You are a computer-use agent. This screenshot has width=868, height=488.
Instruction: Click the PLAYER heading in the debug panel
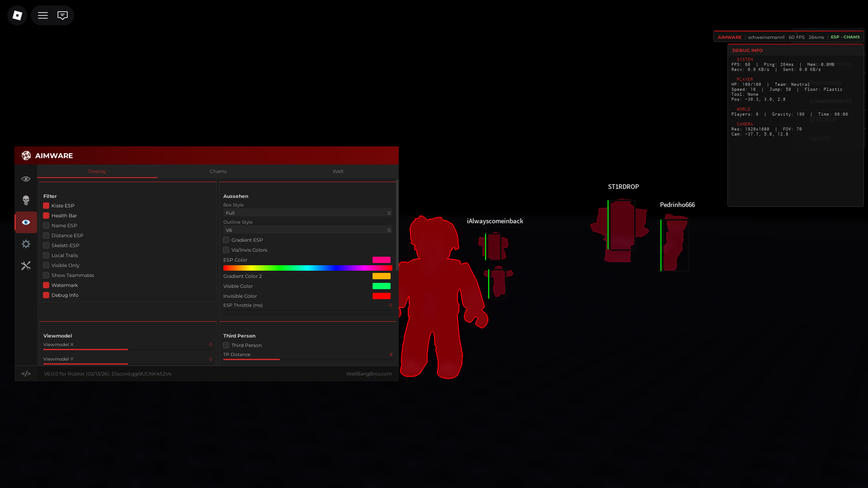(745, 80)
